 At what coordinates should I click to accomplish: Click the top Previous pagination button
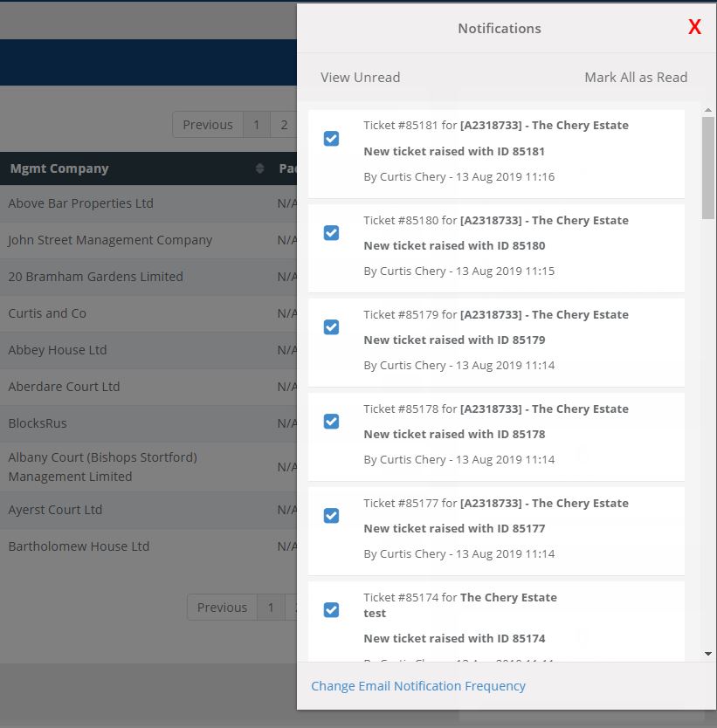[x=208, y=125]
